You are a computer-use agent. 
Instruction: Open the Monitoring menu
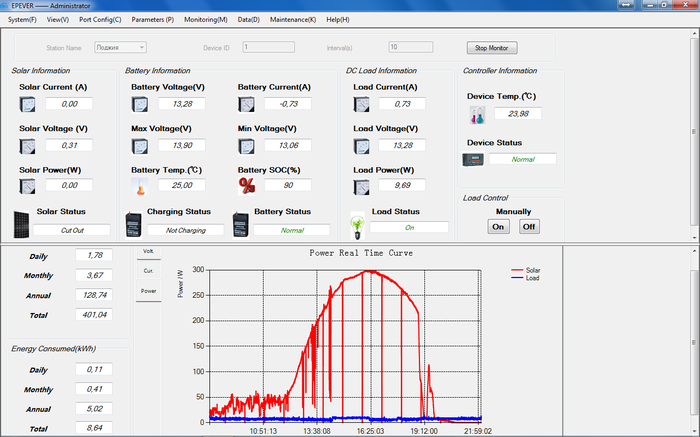tap(205, 19)
